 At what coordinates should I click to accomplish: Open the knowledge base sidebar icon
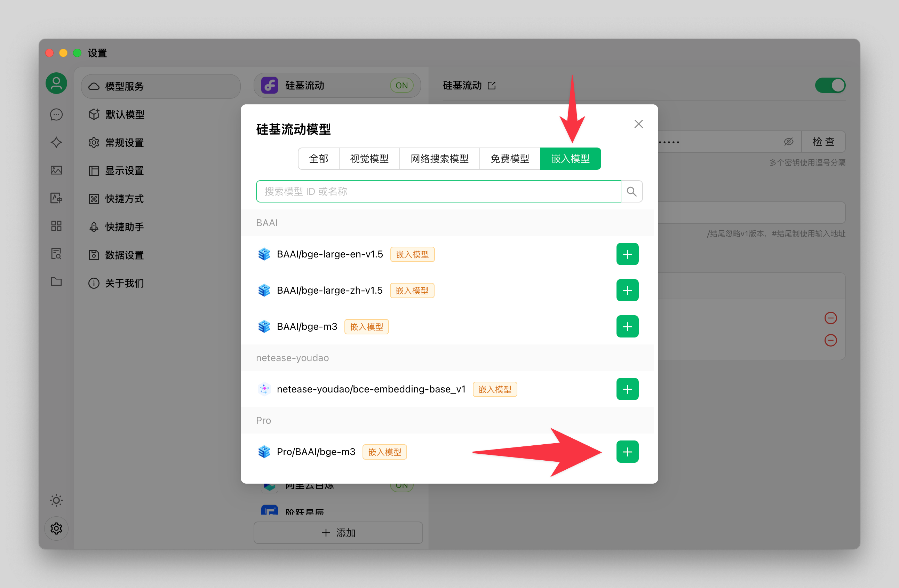click(56, 254)
